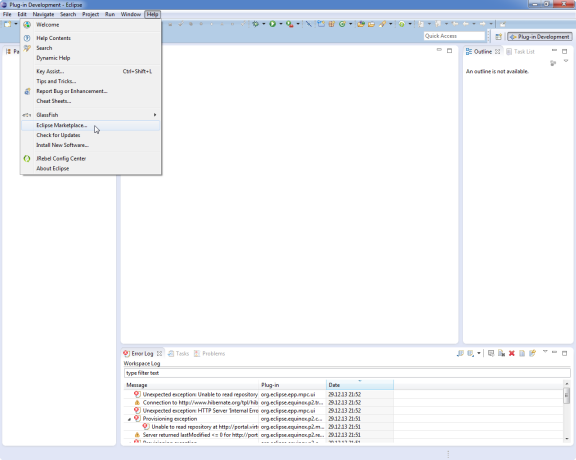Click the JRebel icon in toolbar
Viewport: 576px width, 460px height.
402,24
